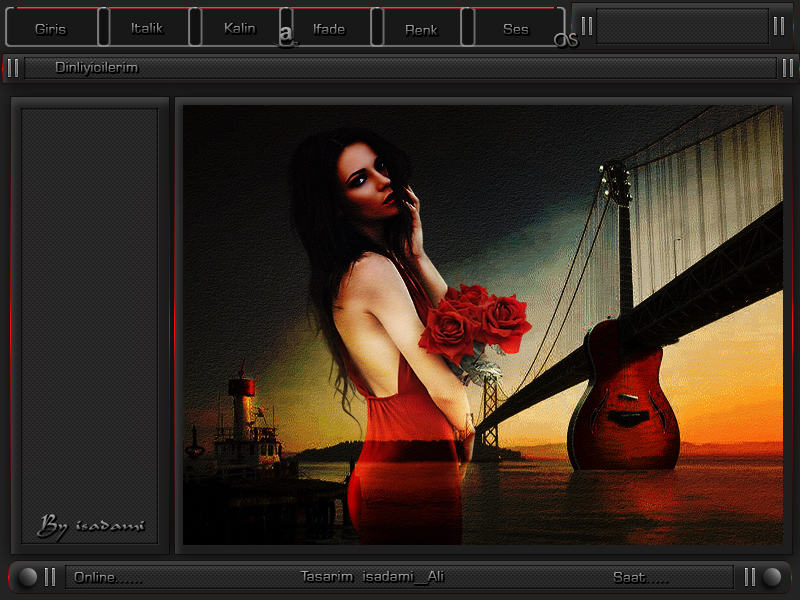Click double-bar icon right of top-right display

779,26
